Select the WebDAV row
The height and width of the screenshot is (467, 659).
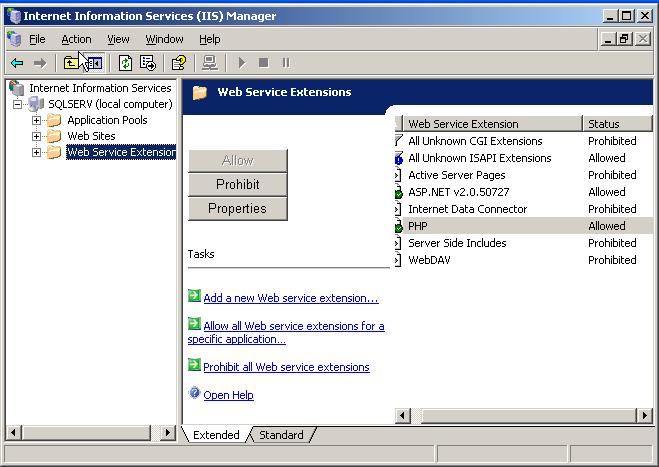point(524,260)
